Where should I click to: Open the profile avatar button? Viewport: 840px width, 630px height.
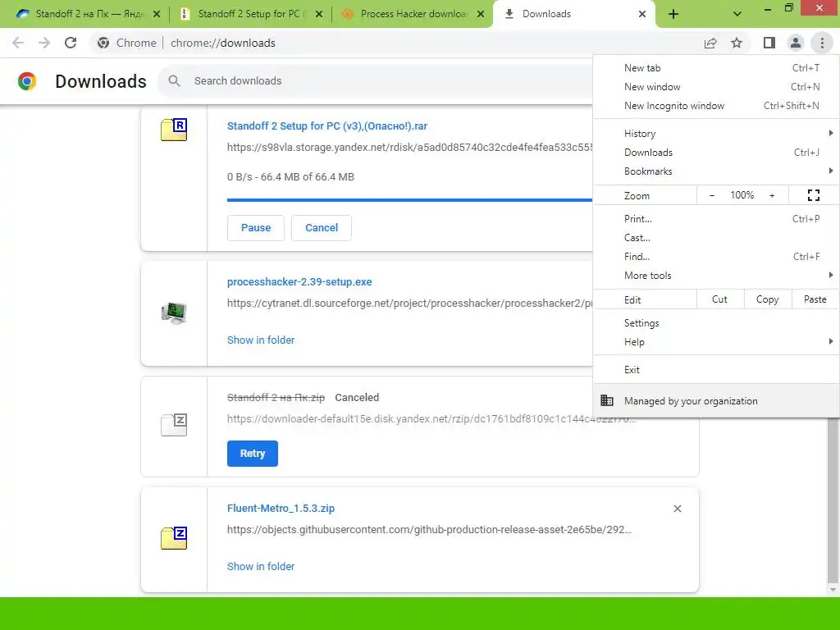(796, 43)
